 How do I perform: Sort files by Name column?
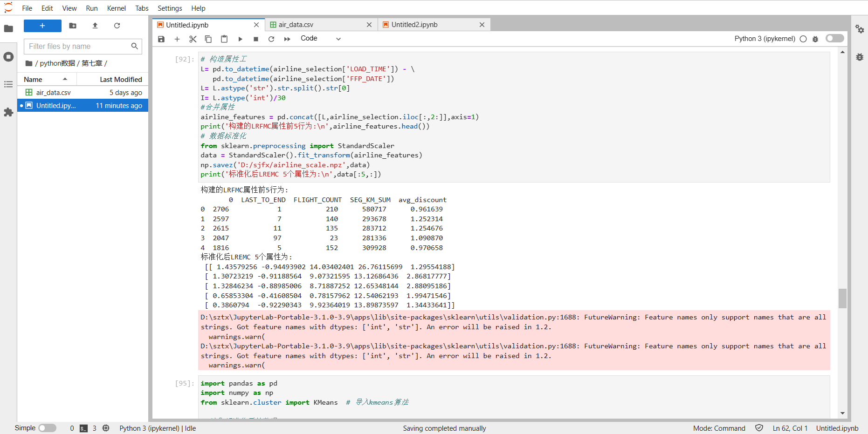(47, 80)
